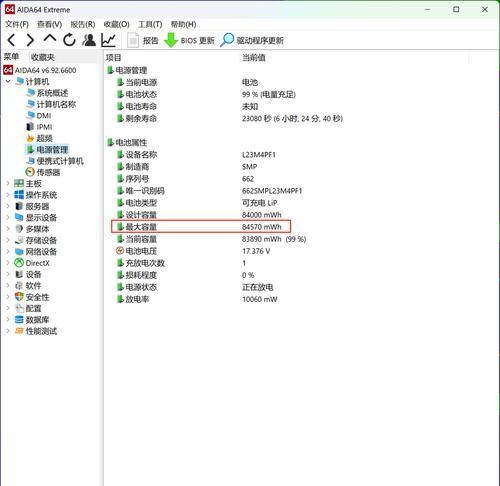Open the 报告(R) menu
Screen dimensions: 500x486
coord(83,24)
